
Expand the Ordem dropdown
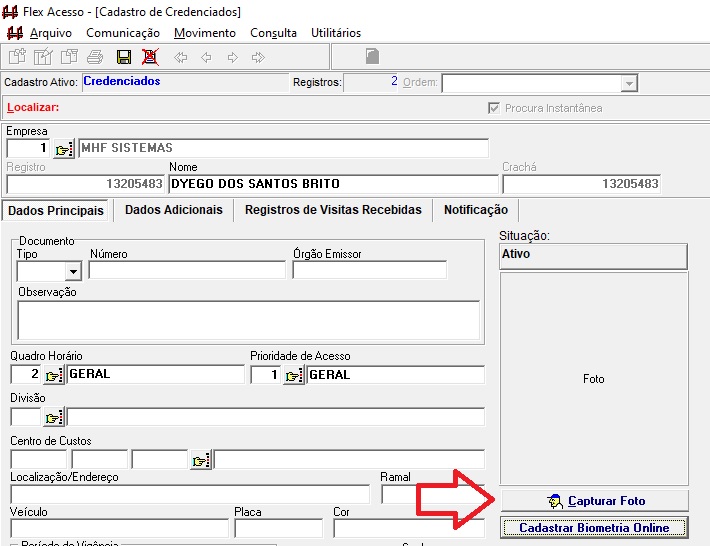[628, 83]
